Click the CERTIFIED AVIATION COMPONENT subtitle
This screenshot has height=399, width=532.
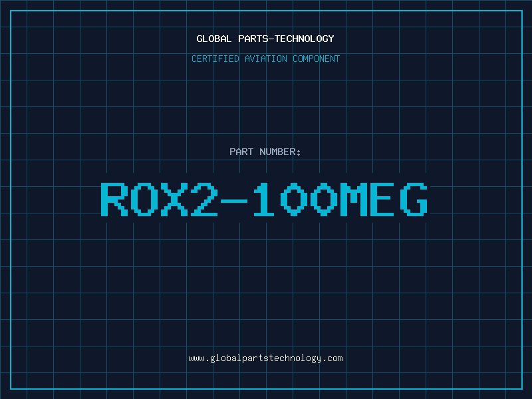click(x=265, y=59)
